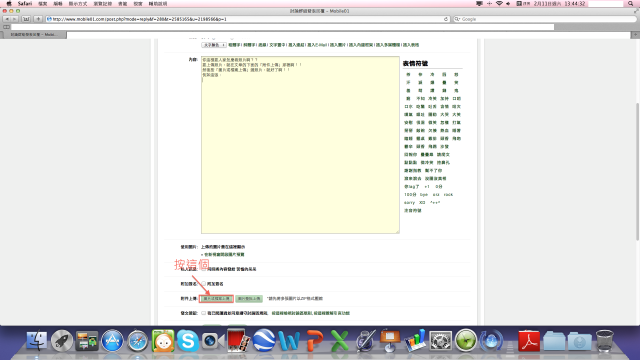
Task: Click the 插入連結 link
Action: 296,45
